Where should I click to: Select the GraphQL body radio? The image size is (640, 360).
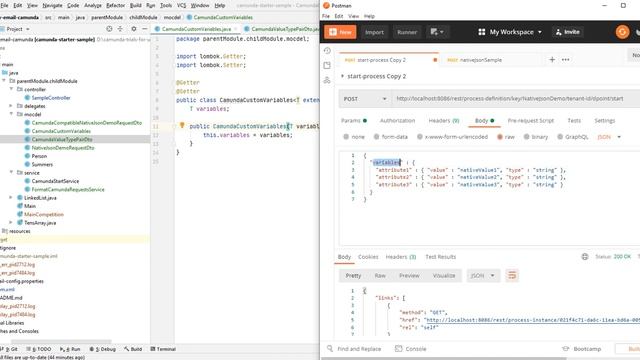(560, 137)
